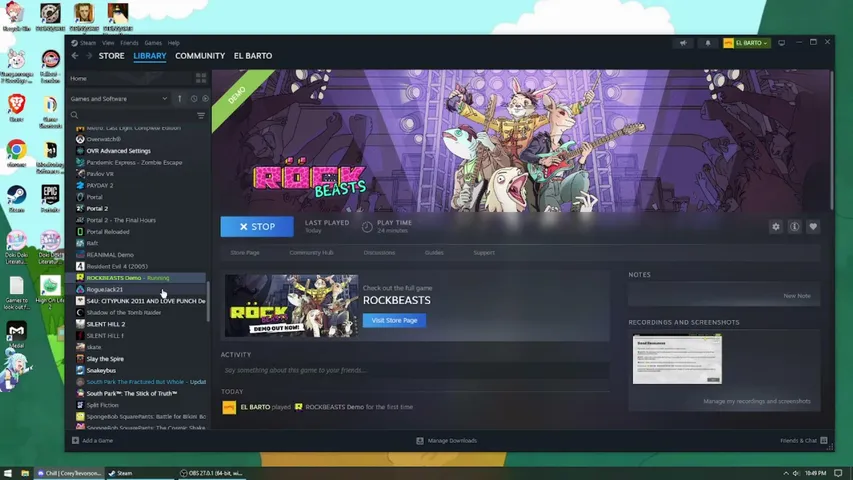Open the Support tab
The image size is (853, 480).
484,253
